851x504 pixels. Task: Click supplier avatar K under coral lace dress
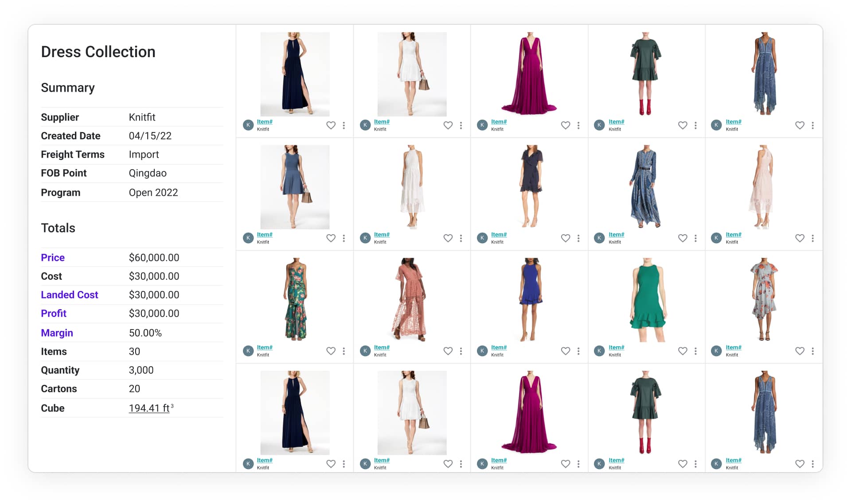tap(365, 351)
